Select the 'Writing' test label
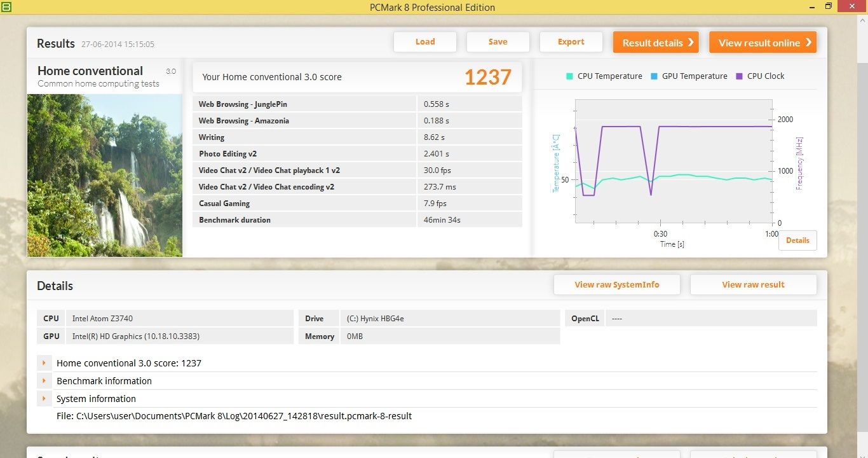868x458 pixels. click(212, 137)
